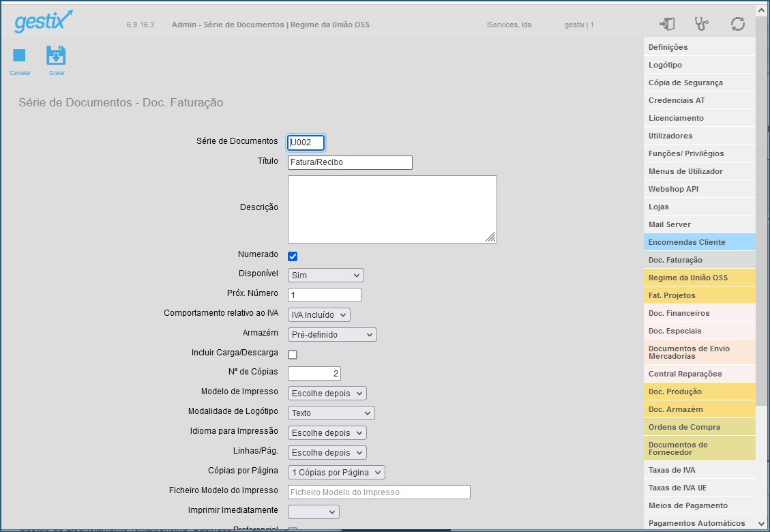
Task: Click the Título field with Fatura/Recibo
Action: 350,162
